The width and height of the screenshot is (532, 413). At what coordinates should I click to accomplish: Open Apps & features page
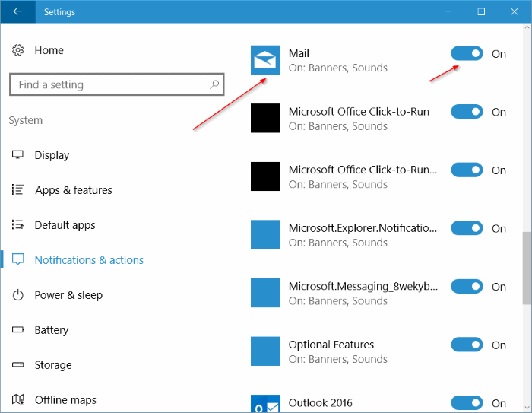coord(74,190)
